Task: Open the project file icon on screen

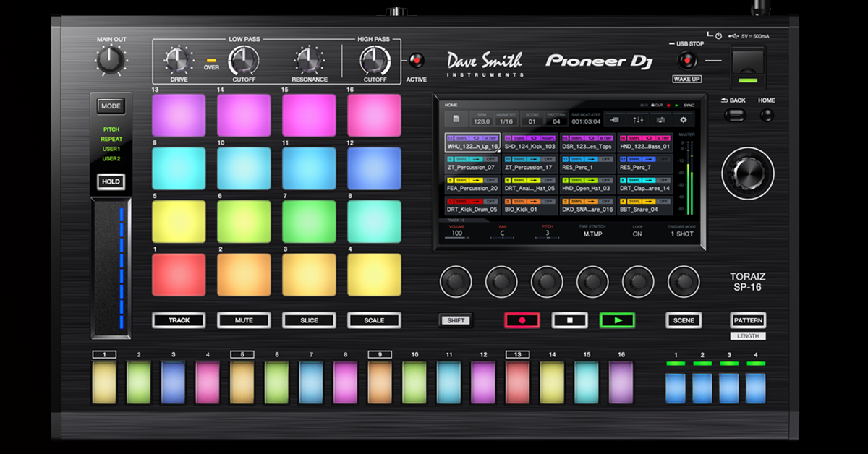Action: point(456,119)
